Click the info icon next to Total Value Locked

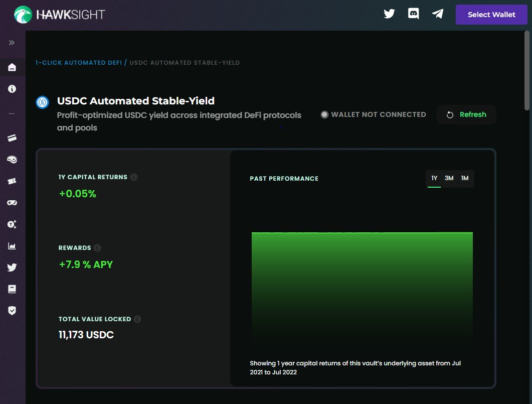pos(137,319)
